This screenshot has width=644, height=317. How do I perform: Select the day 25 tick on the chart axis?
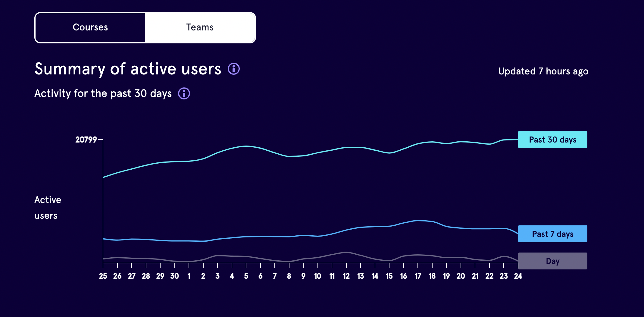103,276
